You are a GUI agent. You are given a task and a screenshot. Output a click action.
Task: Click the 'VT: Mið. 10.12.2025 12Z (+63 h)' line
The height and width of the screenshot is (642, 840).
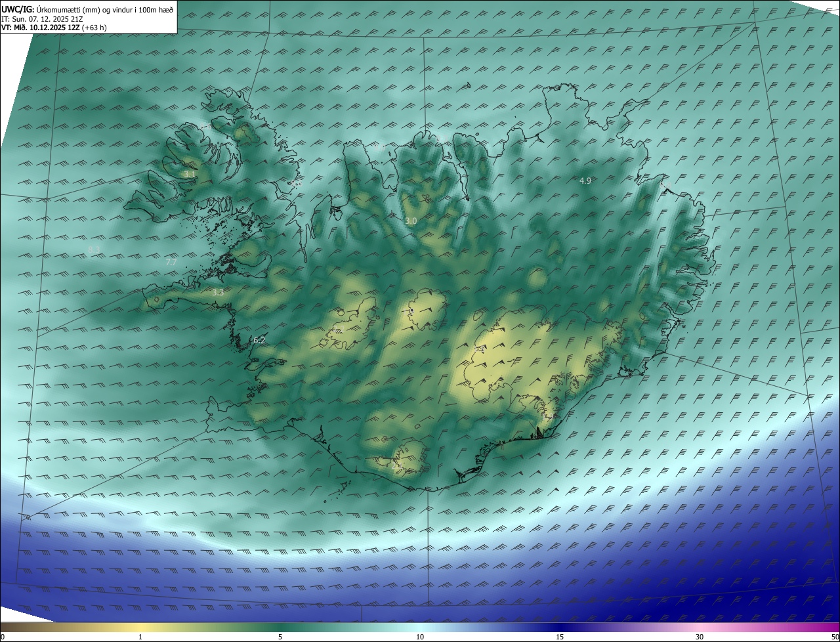[x=54, y=28]
